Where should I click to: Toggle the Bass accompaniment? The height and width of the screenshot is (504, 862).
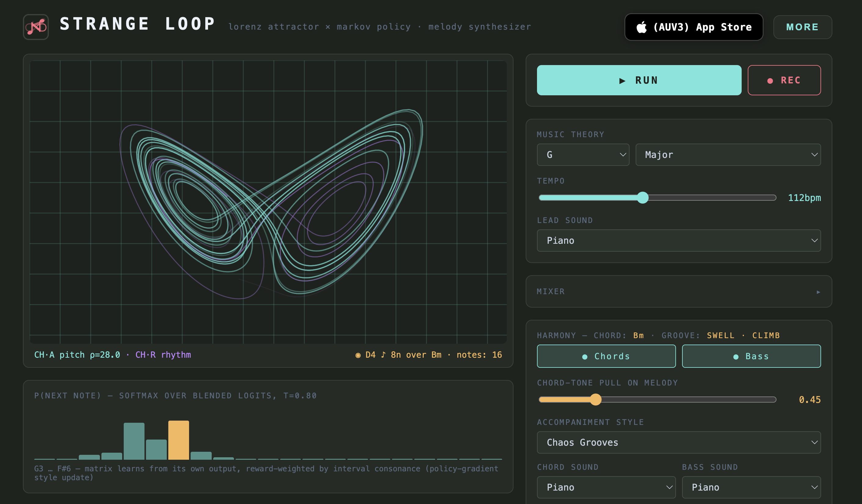751,356
